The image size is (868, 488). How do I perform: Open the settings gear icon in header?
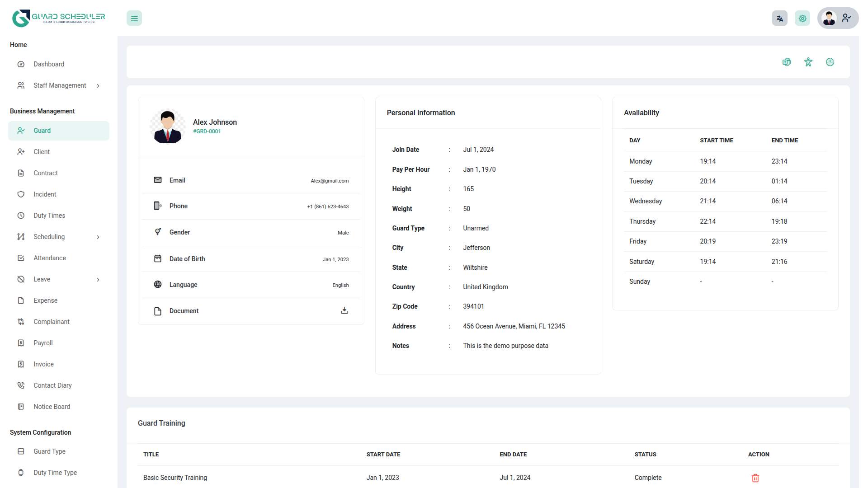[x=802, y=19]
